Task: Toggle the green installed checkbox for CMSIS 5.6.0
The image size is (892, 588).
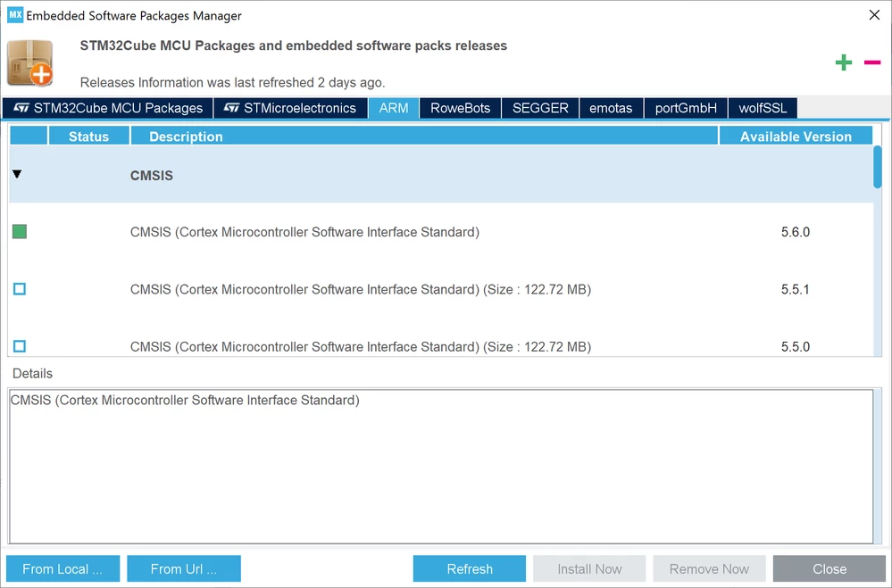Action: point(20,231)
